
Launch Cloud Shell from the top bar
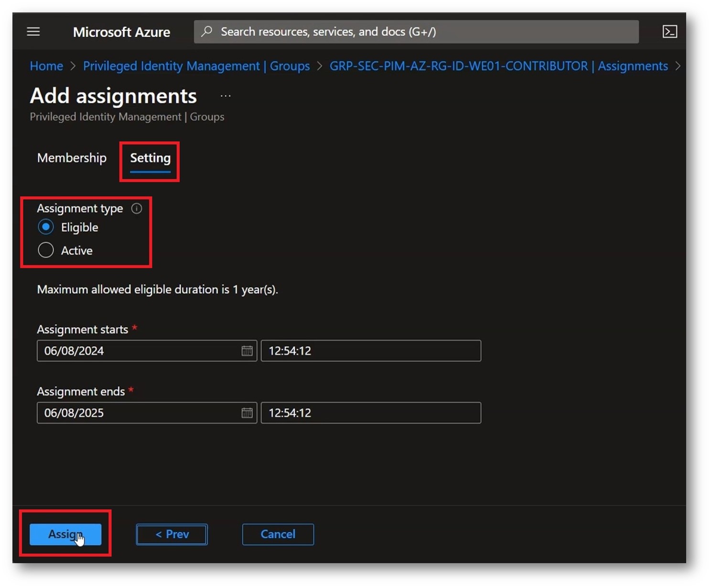(669, 32)
